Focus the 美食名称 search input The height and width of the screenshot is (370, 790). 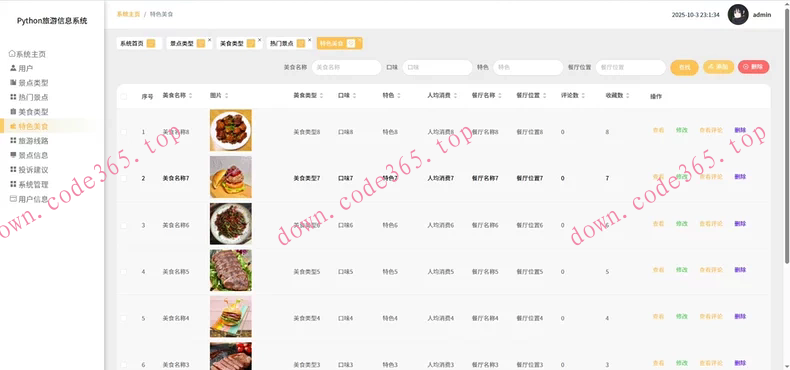[347, 67]
